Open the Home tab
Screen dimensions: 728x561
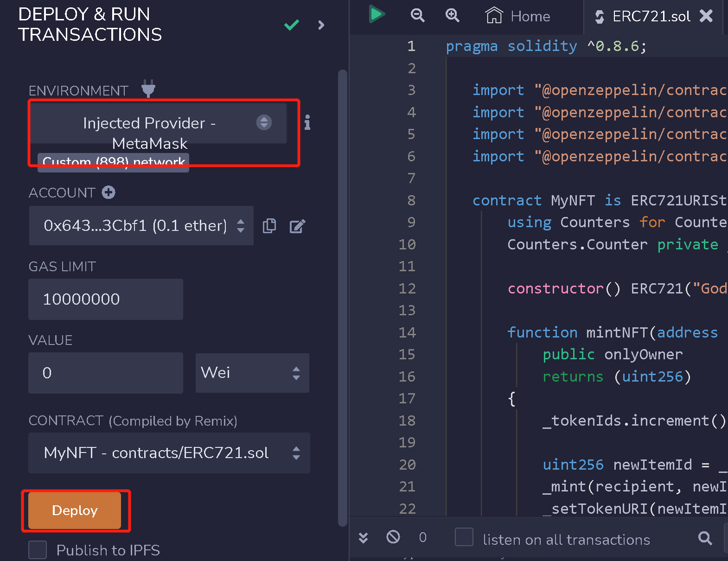[517, 16]
